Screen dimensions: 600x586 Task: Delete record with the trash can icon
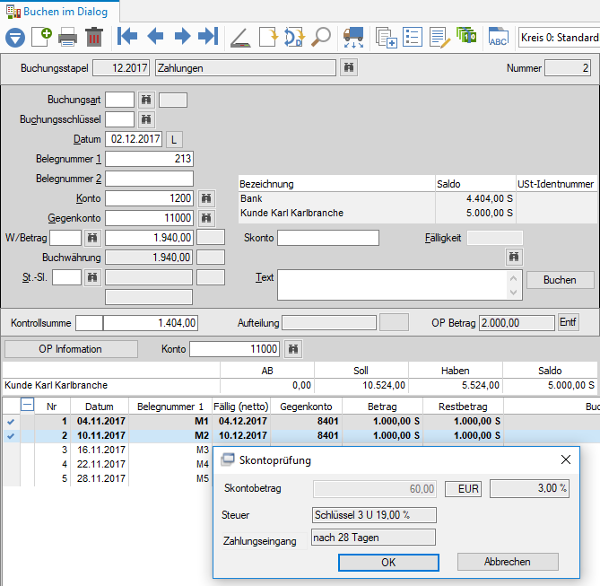[94, 37]
